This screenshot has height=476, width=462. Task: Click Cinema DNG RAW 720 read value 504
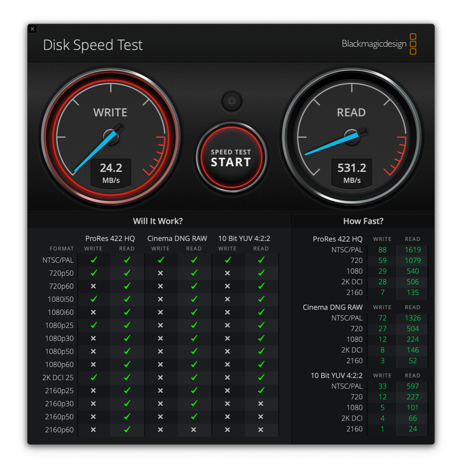(x=412, y=329)
